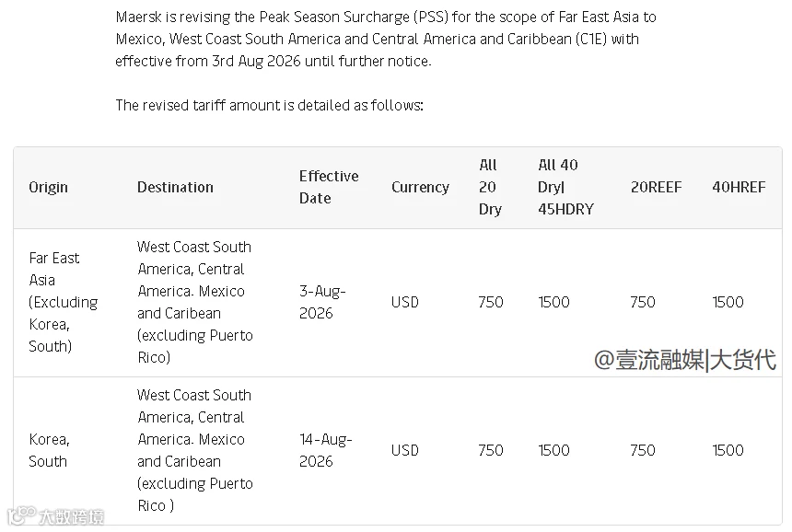Screen dimensions: 792x532
Task: Click the Currency column header
Action: (420, 187)
